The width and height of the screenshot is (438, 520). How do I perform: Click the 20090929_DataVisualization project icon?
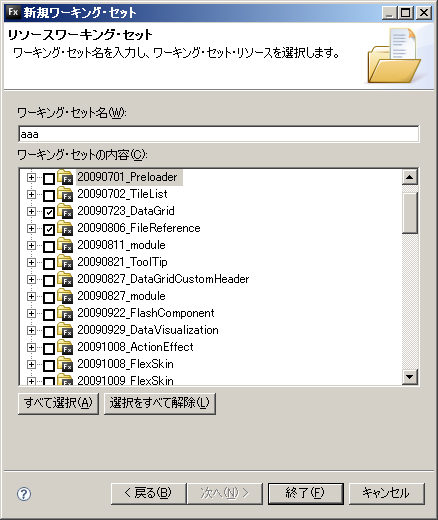click(65, 330)
